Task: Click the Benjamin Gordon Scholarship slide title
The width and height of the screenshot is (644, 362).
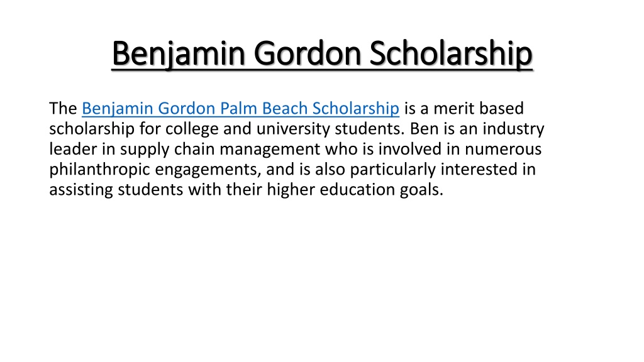Action: (322, 54)
